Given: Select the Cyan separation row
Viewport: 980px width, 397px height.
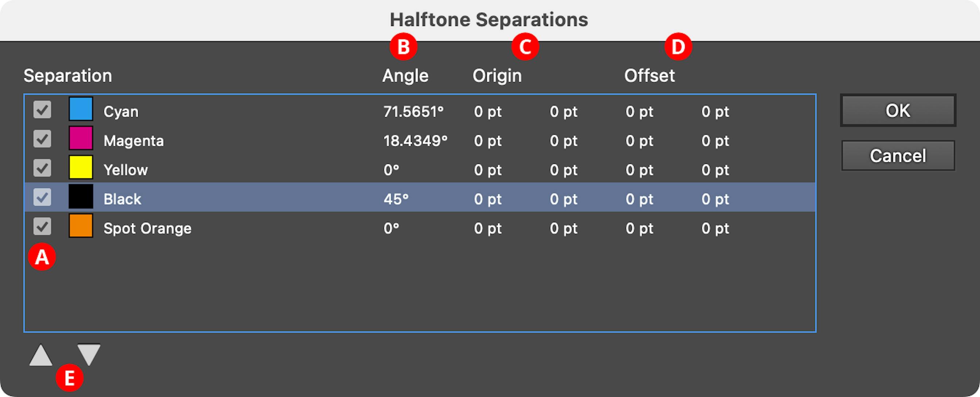Looking at the screenshot, I should (228, 111).
